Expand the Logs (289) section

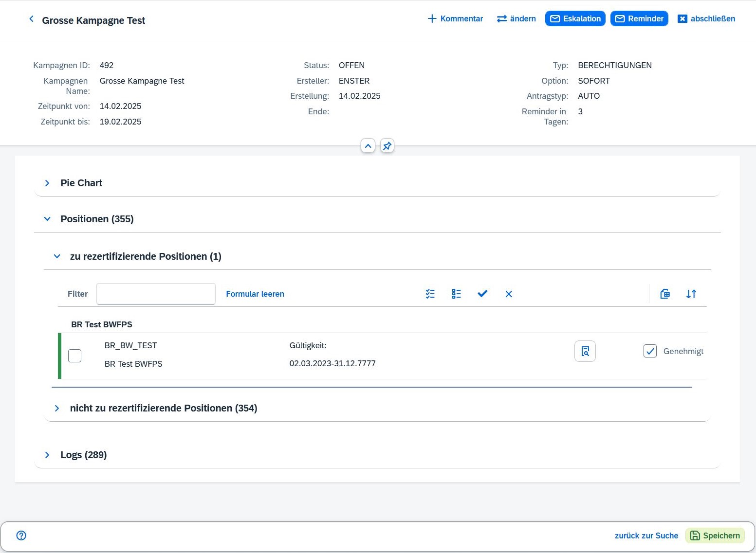(47, 455)
